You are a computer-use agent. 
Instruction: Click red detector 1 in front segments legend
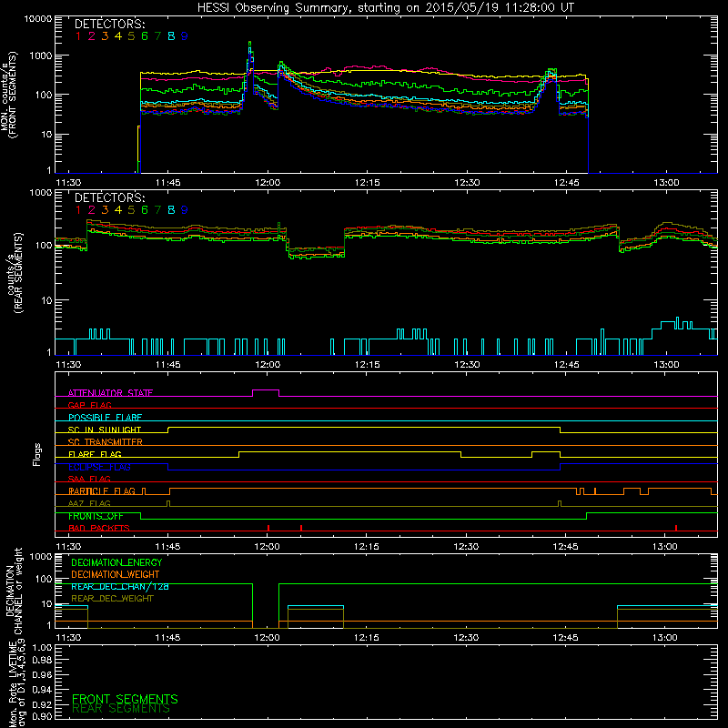pyautogui.click(x=78, y=36)
